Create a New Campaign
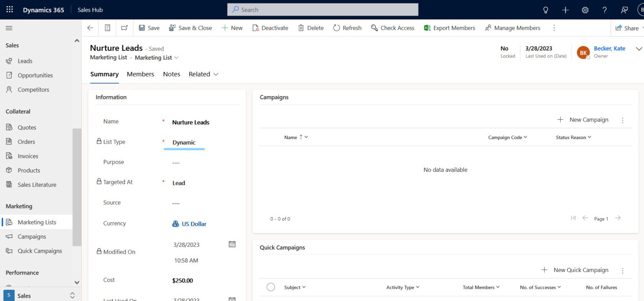Screen dimensions: 644x301 click(x=583, y=119)
